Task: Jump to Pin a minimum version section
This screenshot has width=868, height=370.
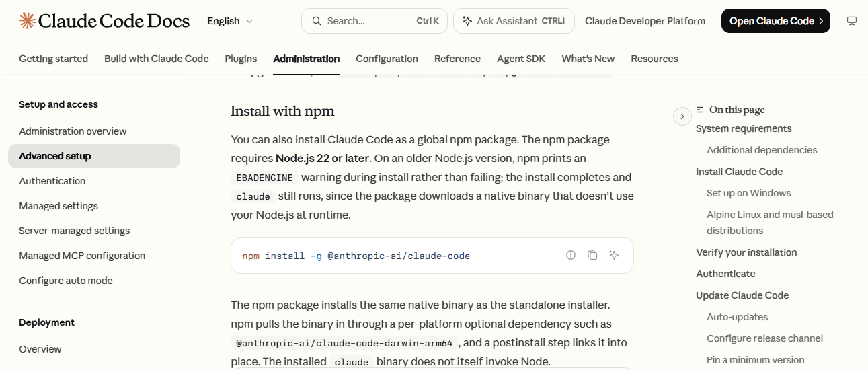Action: pos(755,360)
